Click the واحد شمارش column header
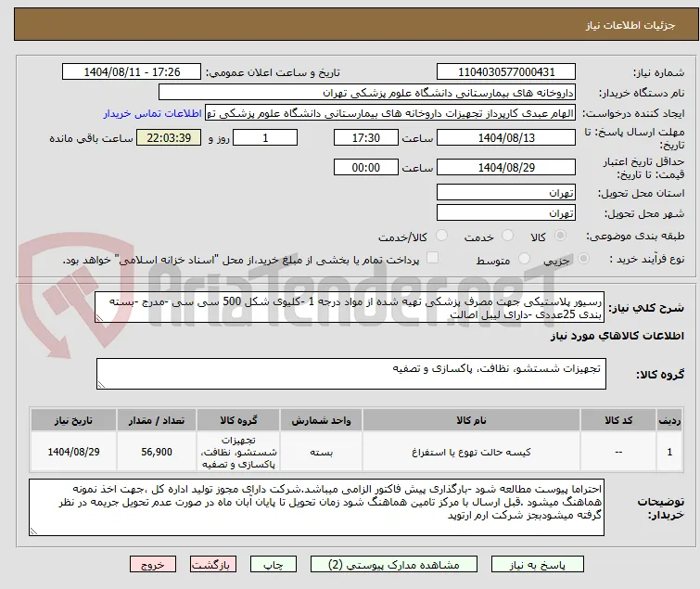 point(322,421)
